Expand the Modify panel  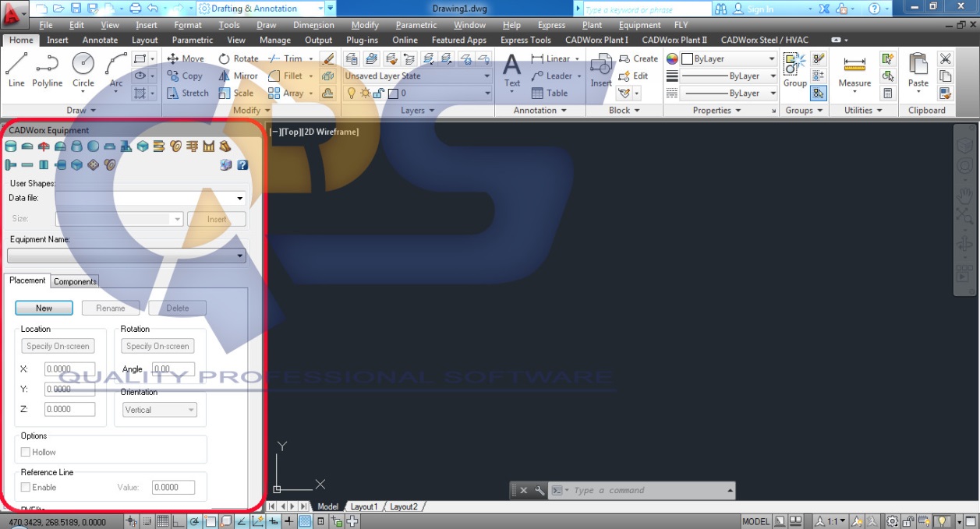tap(252, 110)
